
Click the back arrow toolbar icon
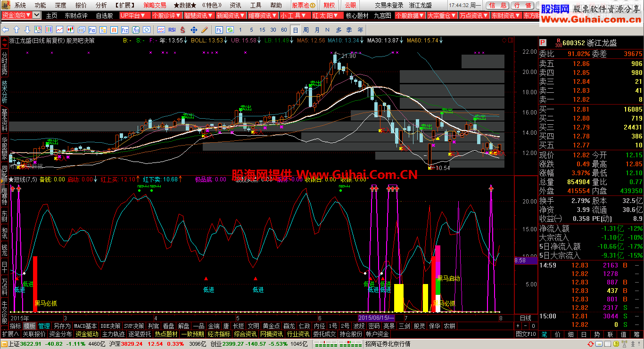(5, 29)
